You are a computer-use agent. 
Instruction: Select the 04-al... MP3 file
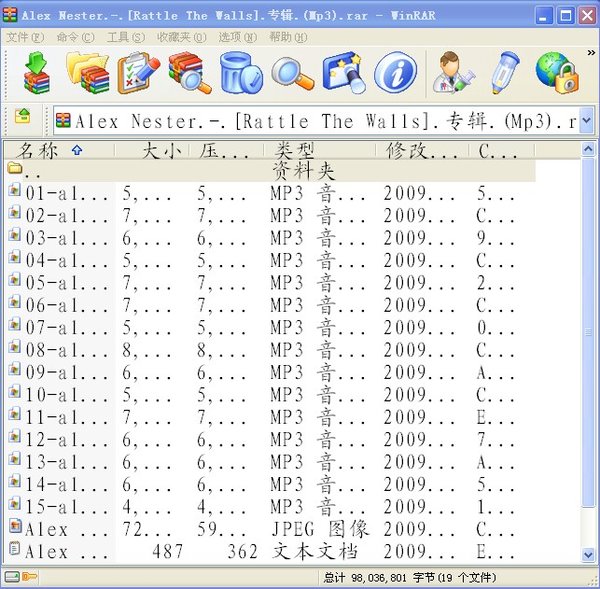270,260
